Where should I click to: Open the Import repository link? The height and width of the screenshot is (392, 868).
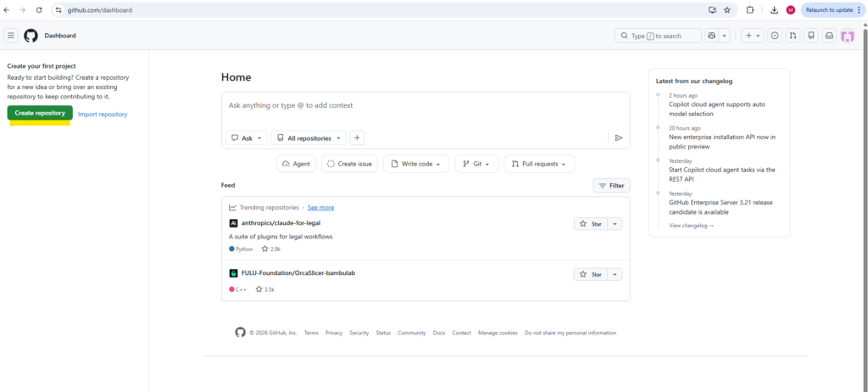click(103, 115)
